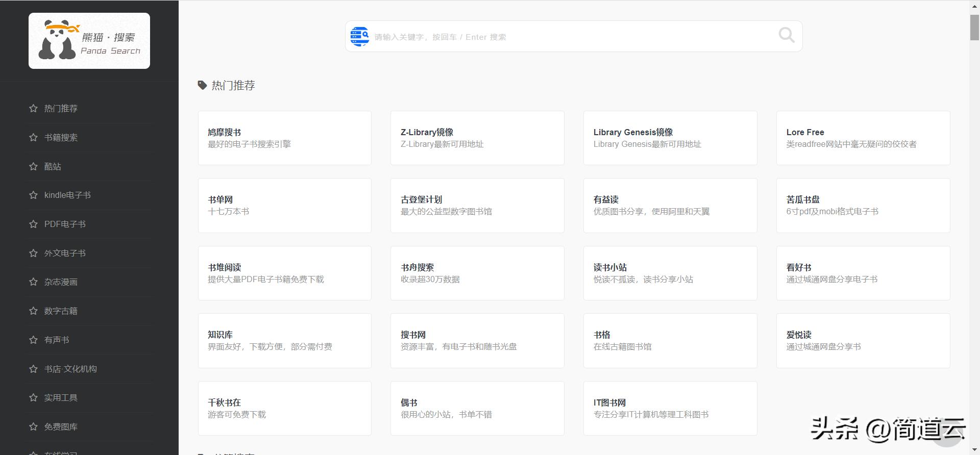Open the 书格 card
This screenshot has height=455, width=980.
pyautogui.click(x=670, y=341)
